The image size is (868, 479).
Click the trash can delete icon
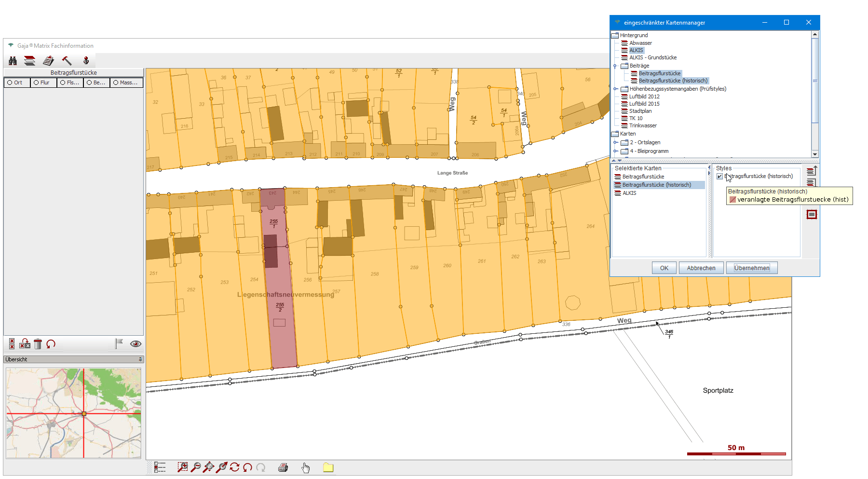coord(38,344)
